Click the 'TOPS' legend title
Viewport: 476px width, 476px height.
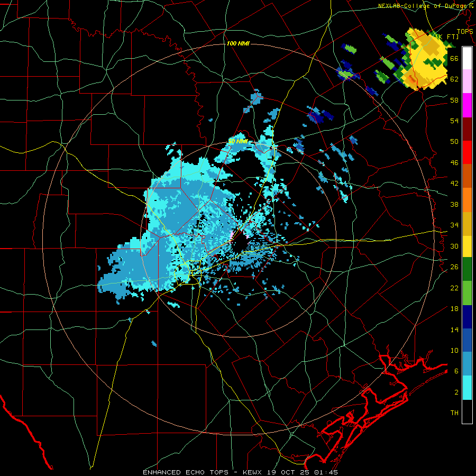click(x=465, y=31)
